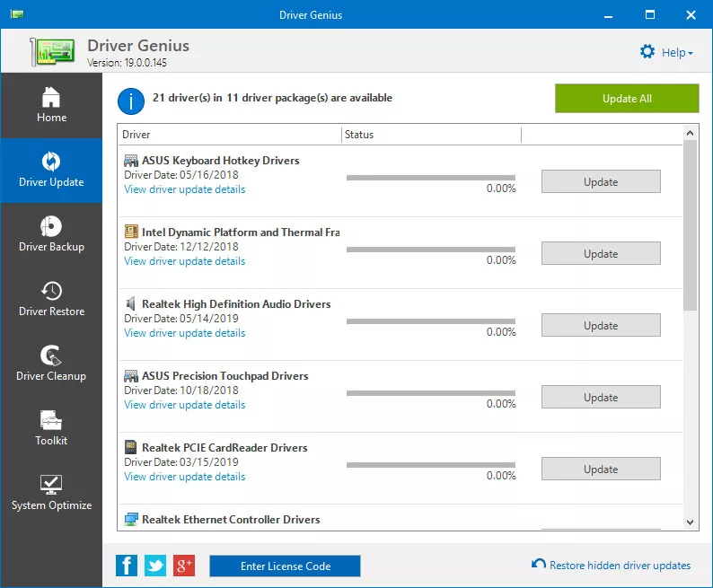This screenshot has width=713, height=588.
Task: Update Realtek High Definition Audio Drivers
Action: pyautogui.click(x=601, y=325)
